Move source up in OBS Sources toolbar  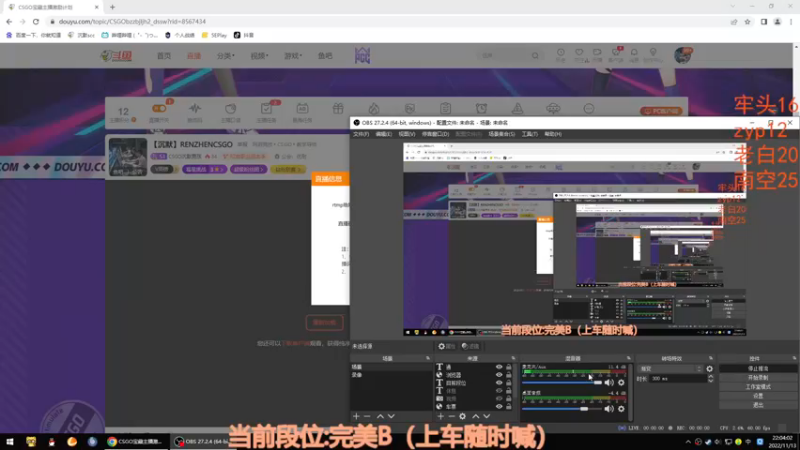[x=476, y=416]
